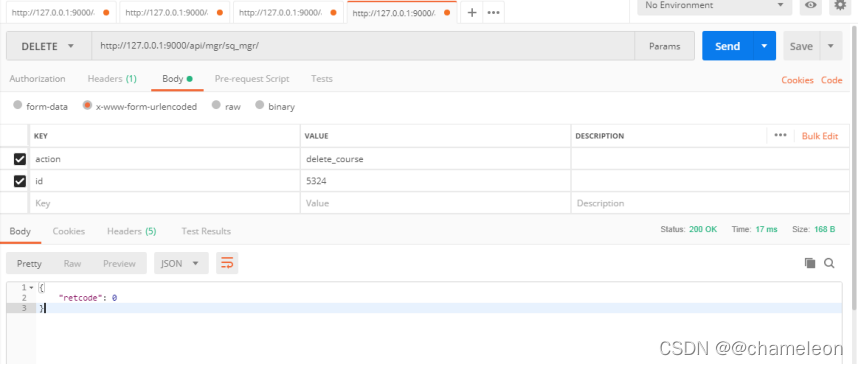Open the Pre-request Script tab
The height and width of the screenshot is (365, 858).
click(252, 79)
